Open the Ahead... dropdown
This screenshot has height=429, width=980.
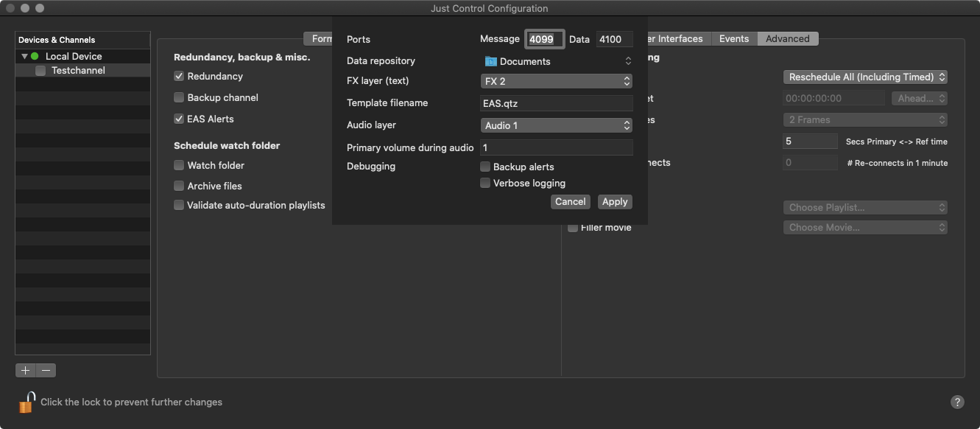[919, 98]
